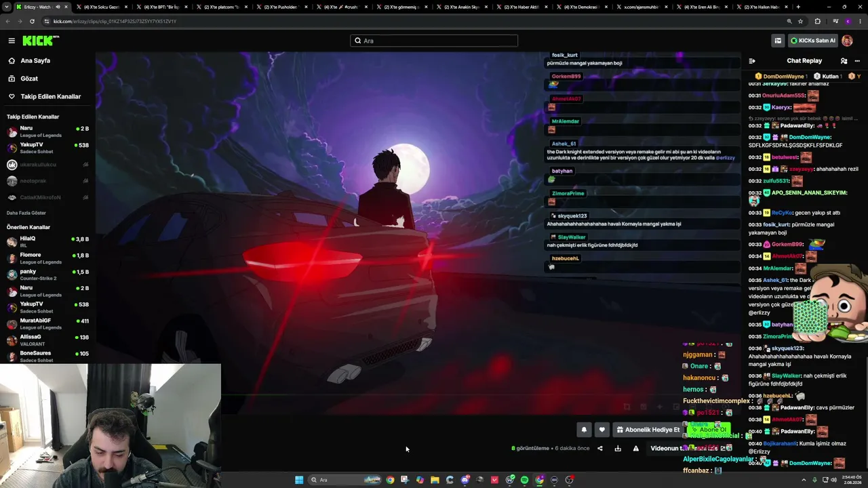This screenshot has width=868, height=488.
Task: Collapse the Chat Replay panel
Action: [752, 61]
